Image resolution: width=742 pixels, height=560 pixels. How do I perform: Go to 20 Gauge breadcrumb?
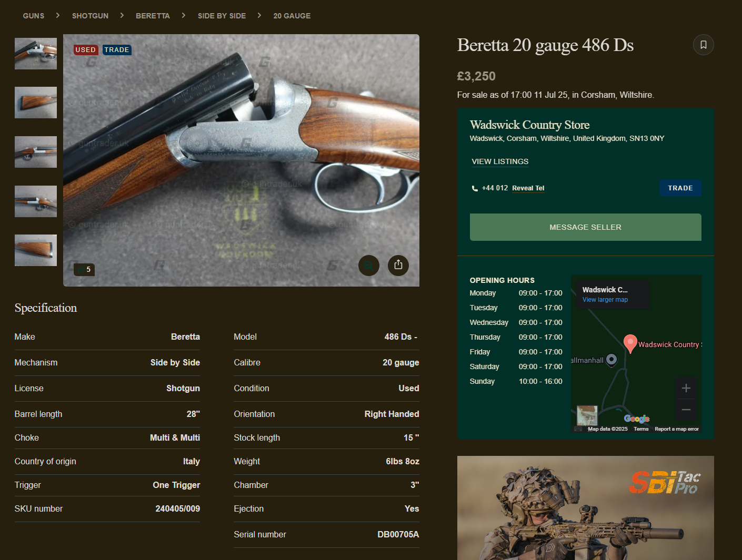(x=292, y=16)
